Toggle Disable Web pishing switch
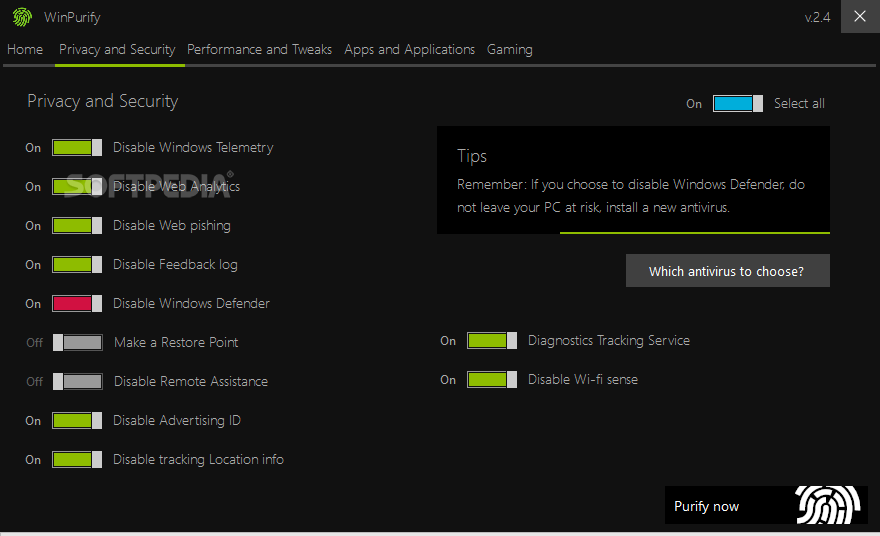The image size is (880, 536). coord(77,226)
